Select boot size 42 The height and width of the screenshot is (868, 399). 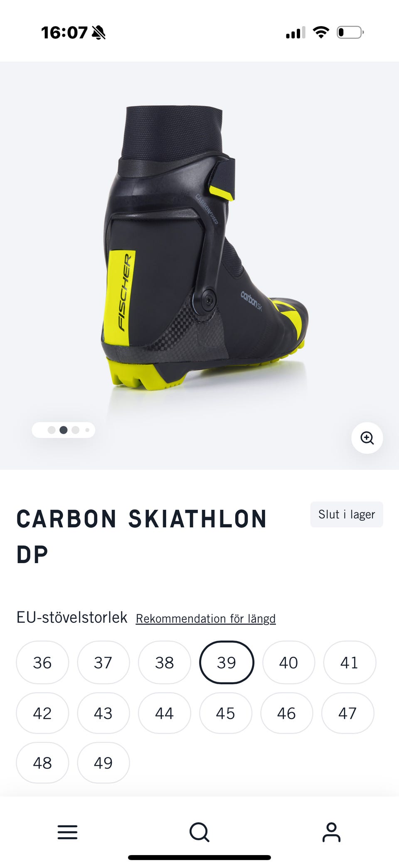click(42, 713)
